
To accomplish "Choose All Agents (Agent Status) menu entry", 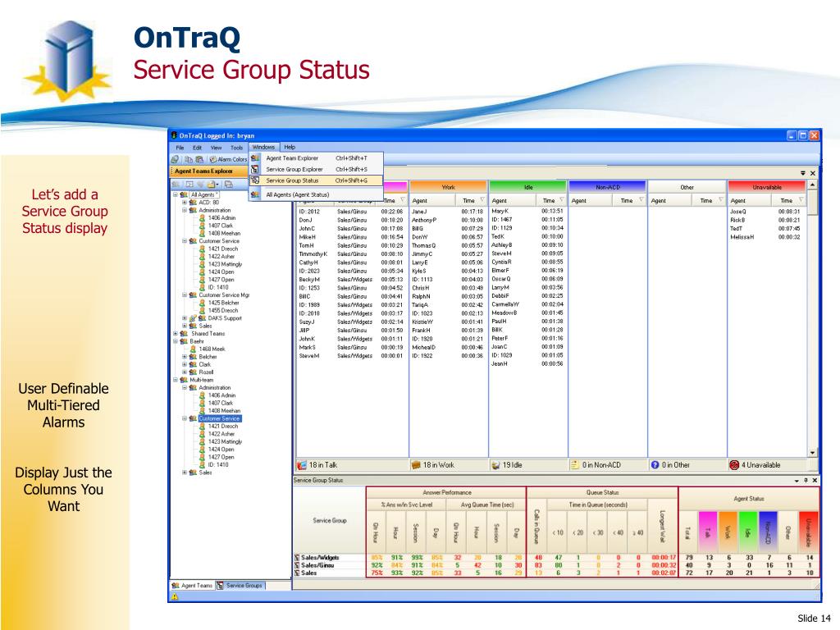I will click(x=316, y=194).
